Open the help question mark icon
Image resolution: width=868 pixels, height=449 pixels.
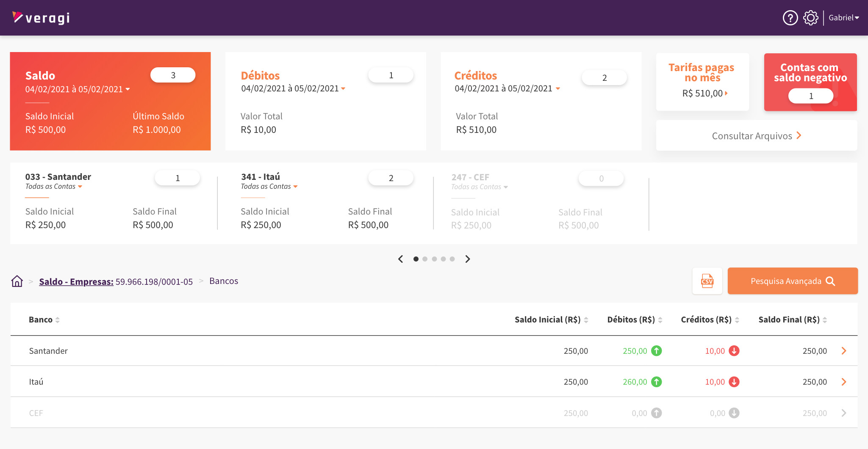pyautogui.click(x=790, y=18)
